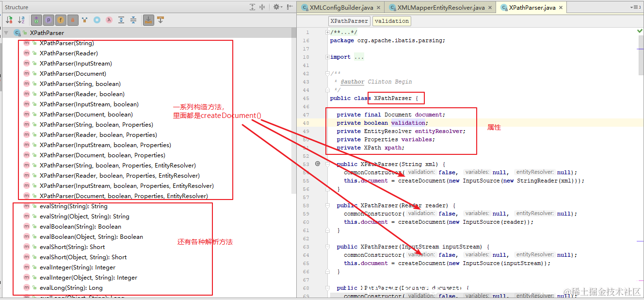Toggle Show Non-Public members lock icon
644x300 pixels.
point(73,20)
